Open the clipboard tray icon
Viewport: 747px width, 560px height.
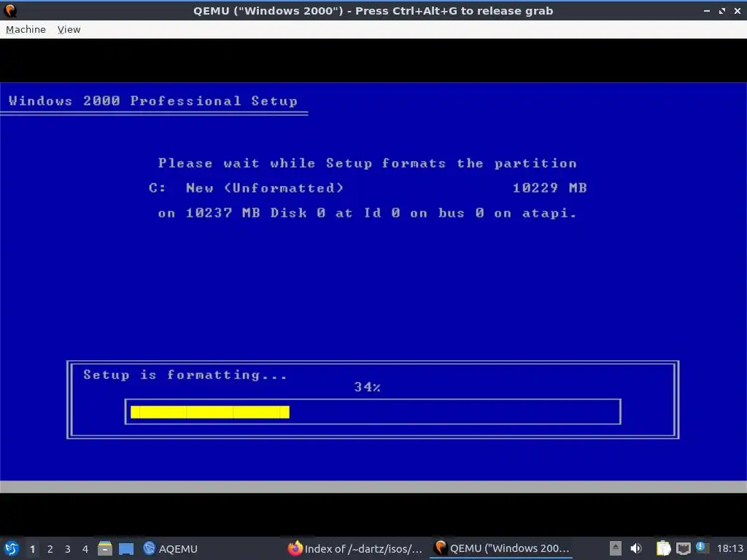point(662,548)
